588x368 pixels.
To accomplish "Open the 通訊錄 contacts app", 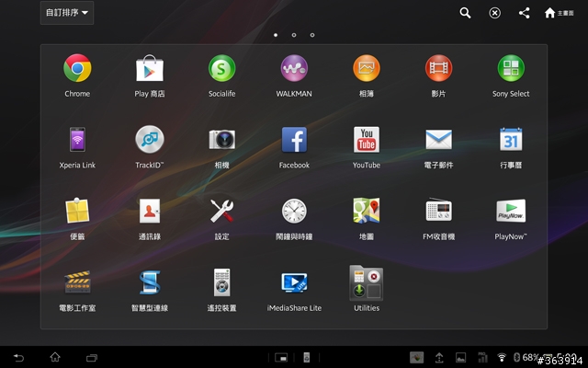I will pos(150,211).
